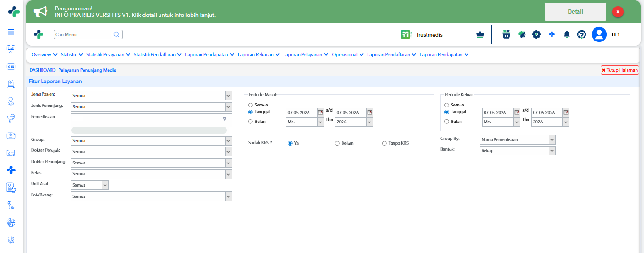Open the help support headset icon
The width and height of the screenshot is (644, 253).
coord(582,34)
